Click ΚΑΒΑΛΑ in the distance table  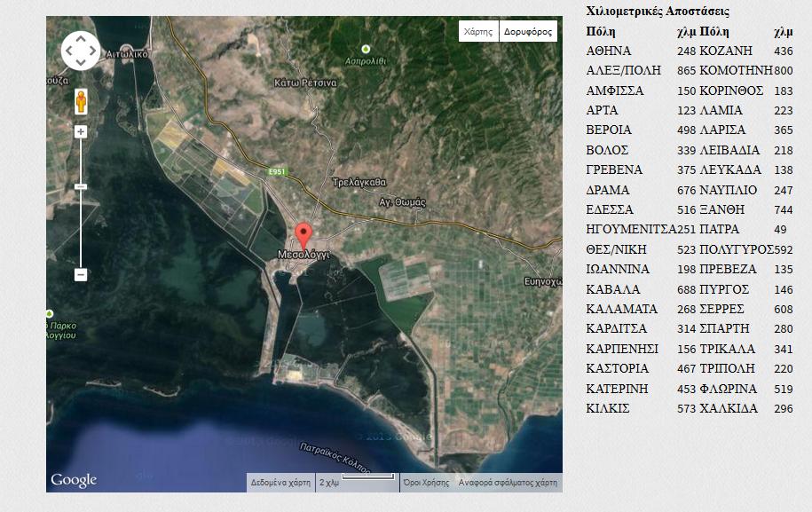click(613, 289)
